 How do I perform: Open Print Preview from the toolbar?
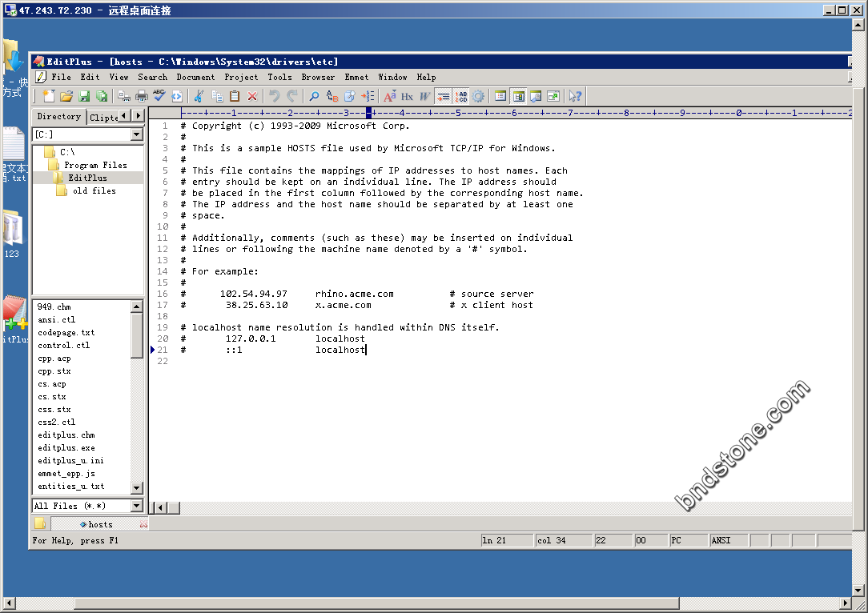pos(124,96)
